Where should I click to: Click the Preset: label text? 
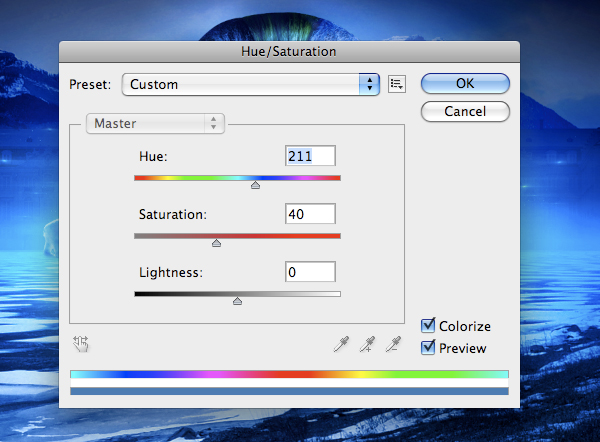pos(90,85)
